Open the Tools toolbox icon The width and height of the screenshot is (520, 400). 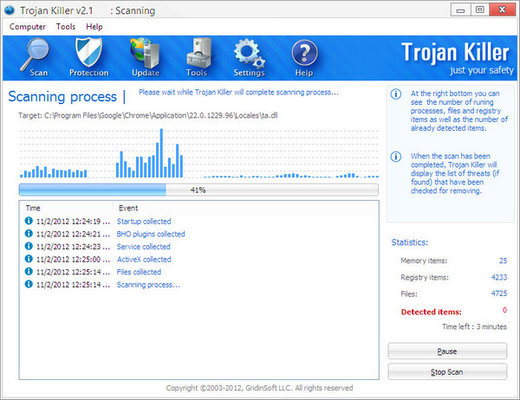[199, 53]
